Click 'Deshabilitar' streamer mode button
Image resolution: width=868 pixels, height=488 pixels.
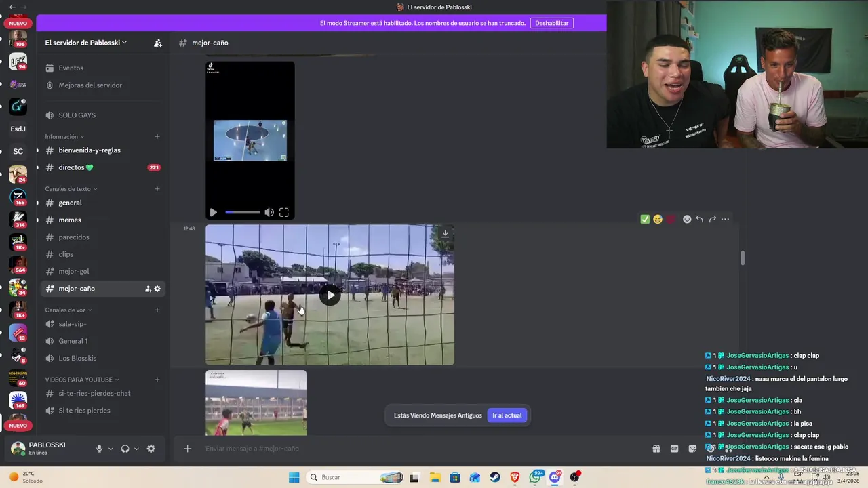pyautogui.click(x=551, y=23)
